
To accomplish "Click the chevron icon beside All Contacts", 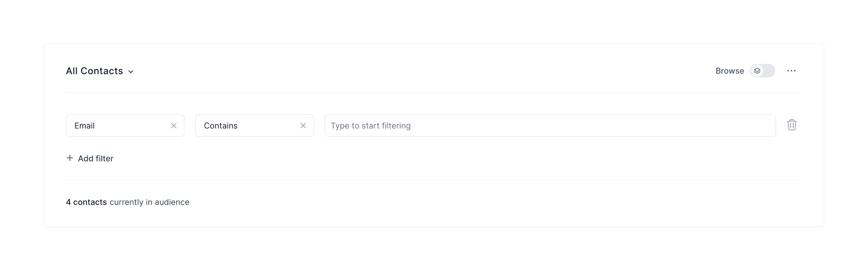I will (132, 71).
